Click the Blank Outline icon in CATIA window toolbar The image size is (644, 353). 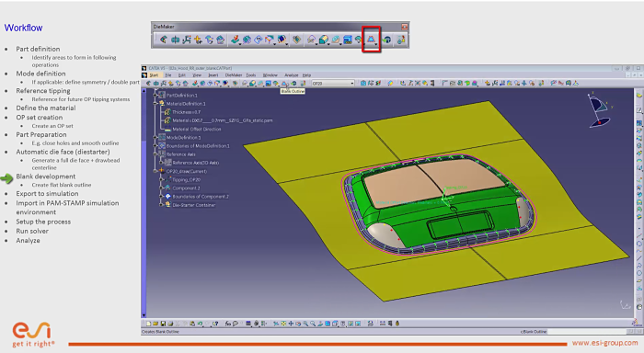(284, 84)
